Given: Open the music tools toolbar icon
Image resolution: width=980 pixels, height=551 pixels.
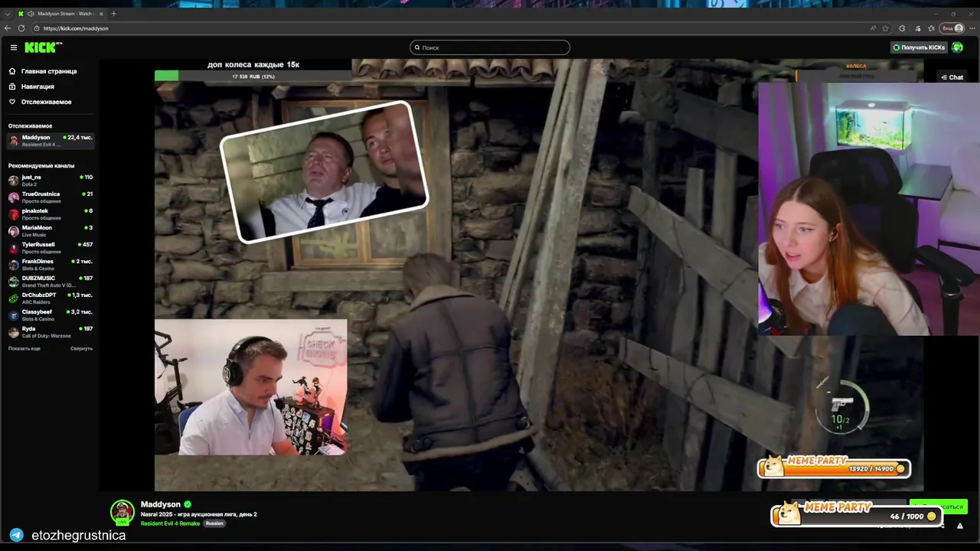Looking at the screenshot, I should click(x=918, y=28).
